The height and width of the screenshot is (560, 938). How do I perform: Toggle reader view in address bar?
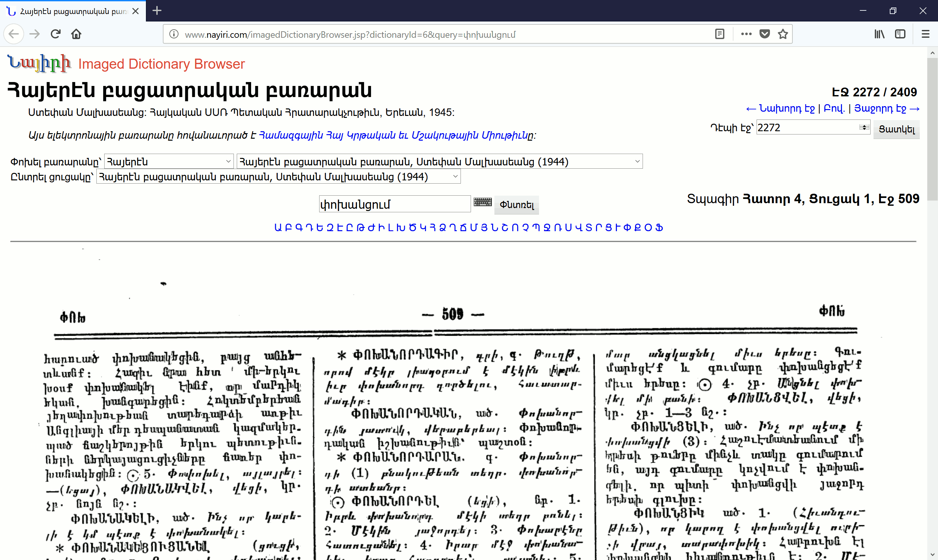point(719,34)
